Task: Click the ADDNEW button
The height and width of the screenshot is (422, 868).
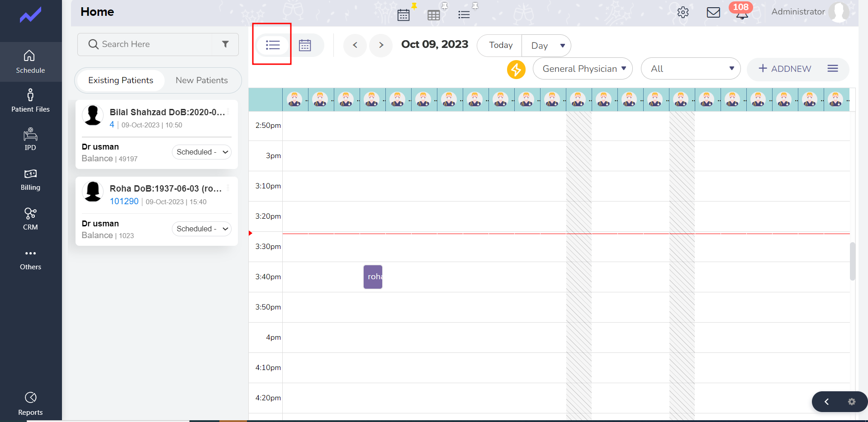Action: [x=785, y=69]
